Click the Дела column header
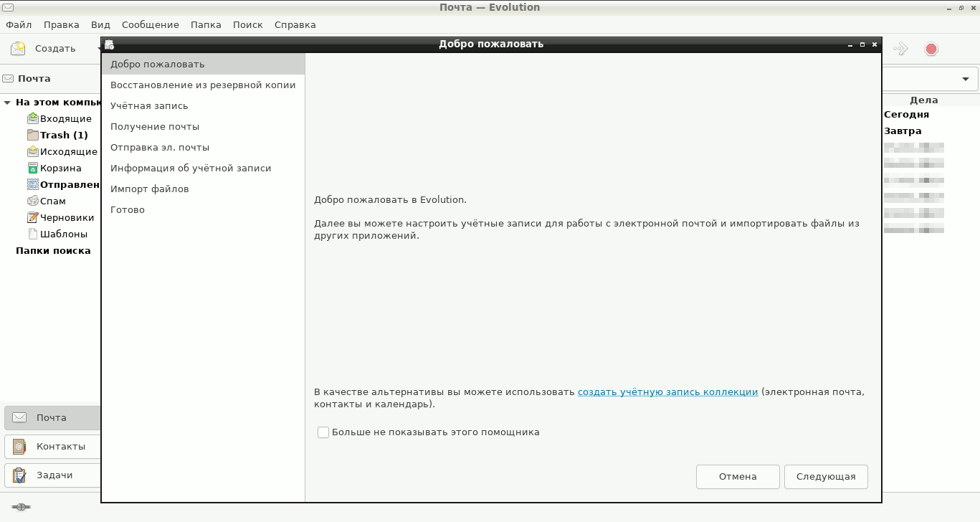The width and height of the screenshot is (980, 522). pos(923,100)
